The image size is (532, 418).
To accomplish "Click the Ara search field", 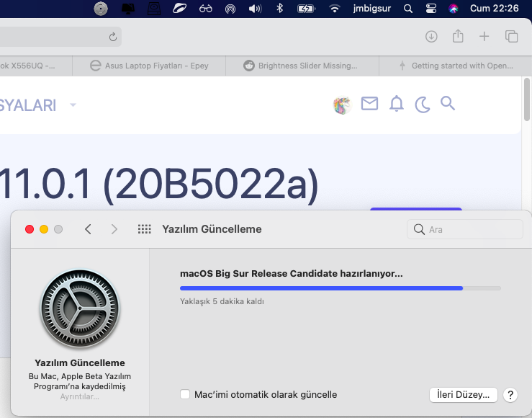I will pyautogui.click(x=465, y=229).
